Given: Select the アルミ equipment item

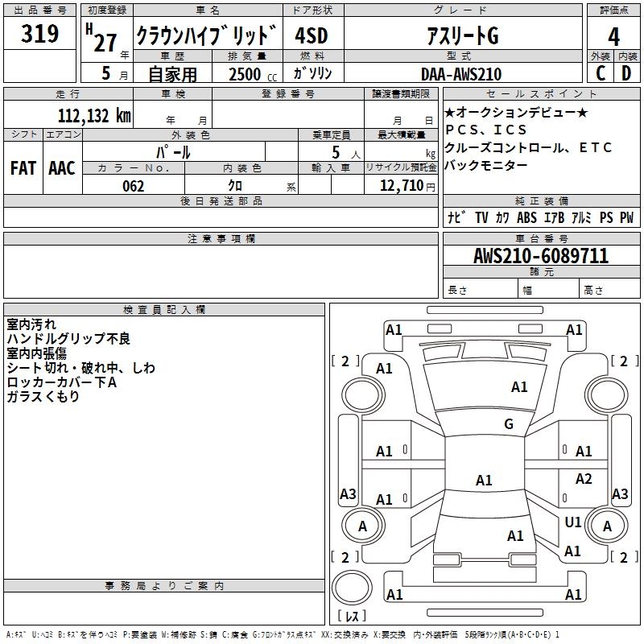Looking at the screenshot, I should [581, 217].
